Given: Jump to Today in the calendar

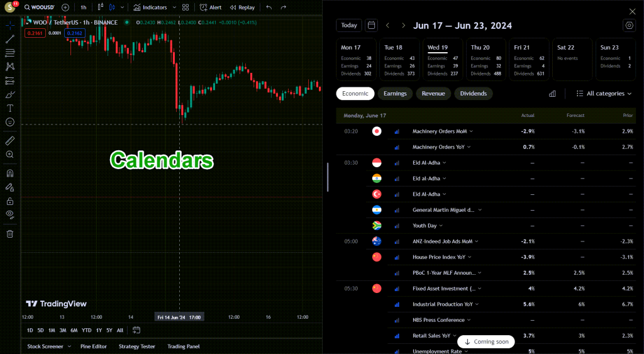Looking at the screenshot, I should [x=349, y=25].
